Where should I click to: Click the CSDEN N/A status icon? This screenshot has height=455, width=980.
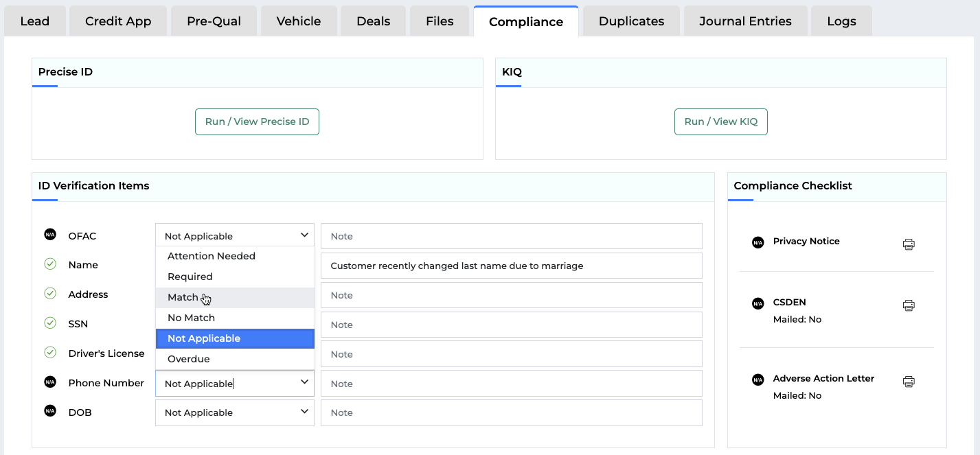(757, 303)
